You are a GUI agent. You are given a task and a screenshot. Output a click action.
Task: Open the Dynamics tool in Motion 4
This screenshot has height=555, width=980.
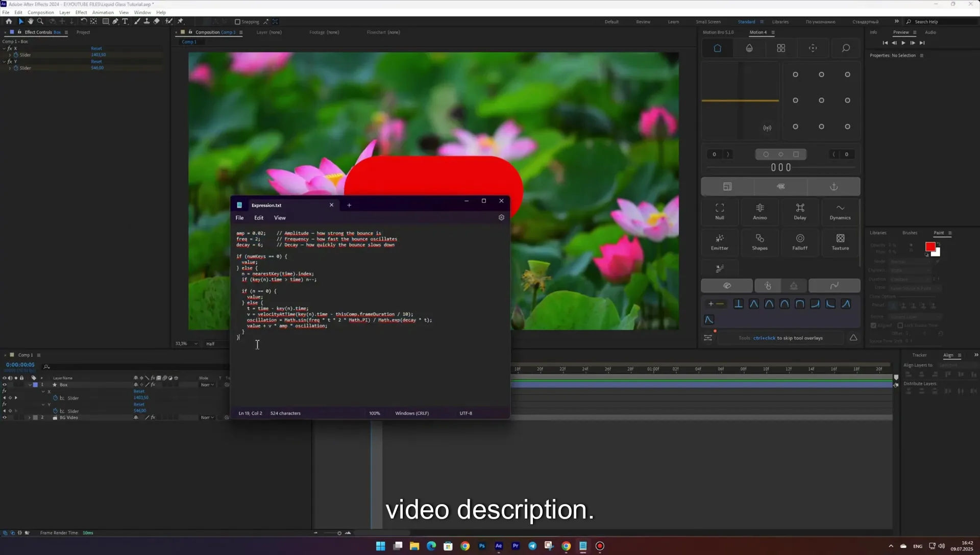(x=840, y=211)
